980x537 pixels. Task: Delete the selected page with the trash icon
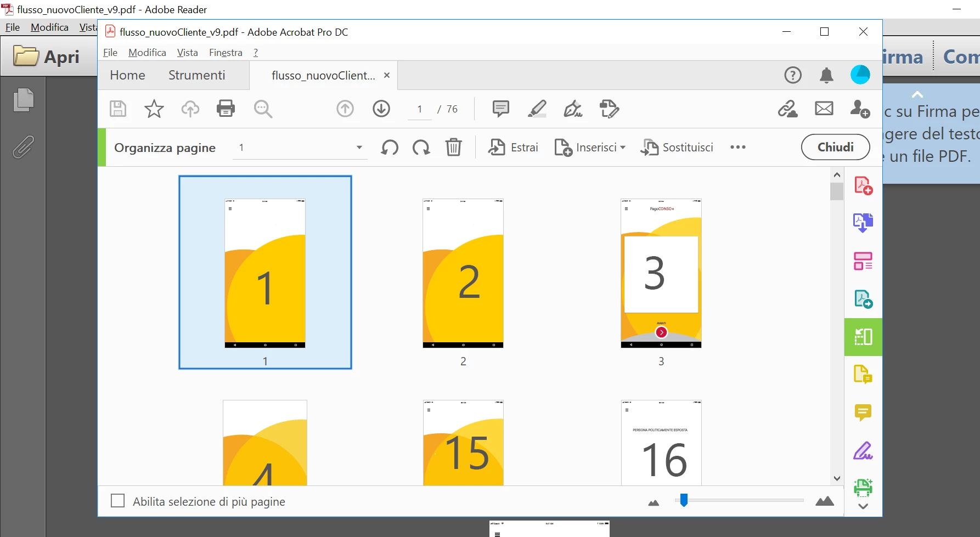pos(453,148)
